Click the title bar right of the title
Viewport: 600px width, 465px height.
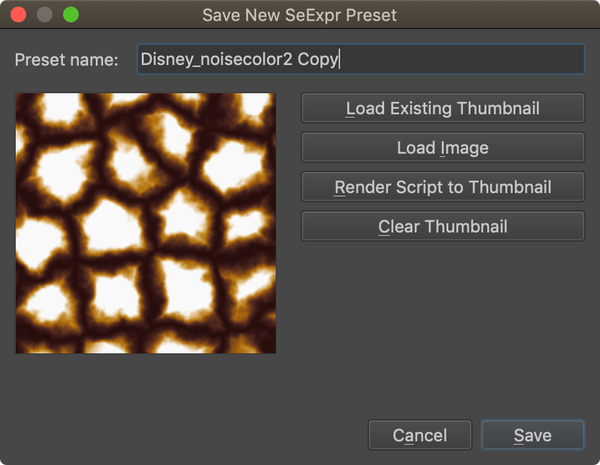pos(500,15)
